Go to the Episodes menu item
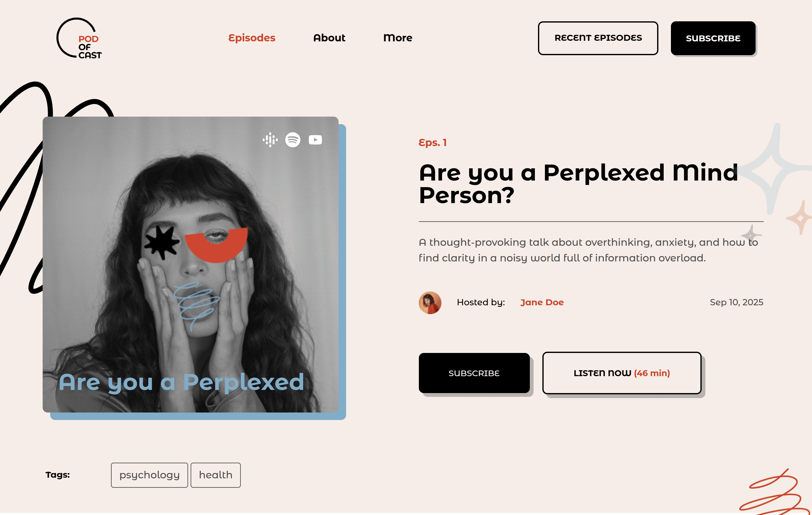This screenshot has height=515, width=812. coord(251,38)
